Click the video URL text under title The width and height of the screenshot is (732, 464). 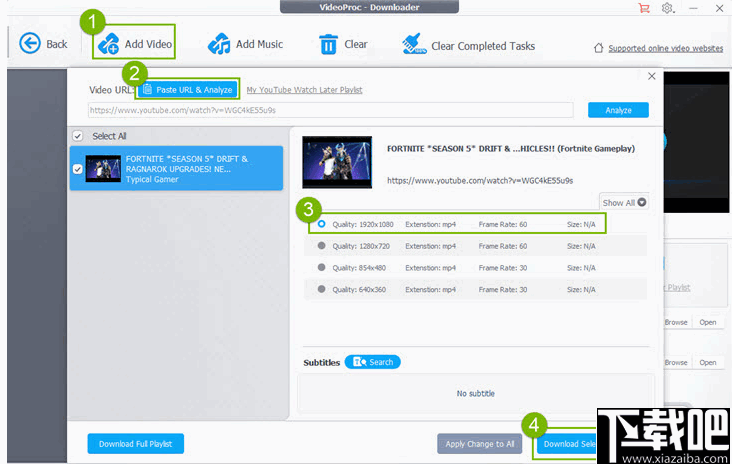point(480,181)
